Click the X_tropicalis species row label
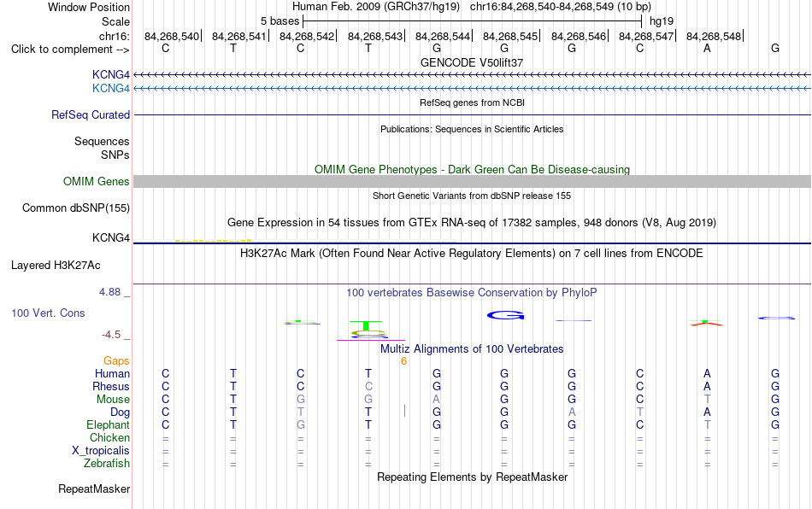Image resolution: width=812 pixels, height=509 pixels. point(101,451)
